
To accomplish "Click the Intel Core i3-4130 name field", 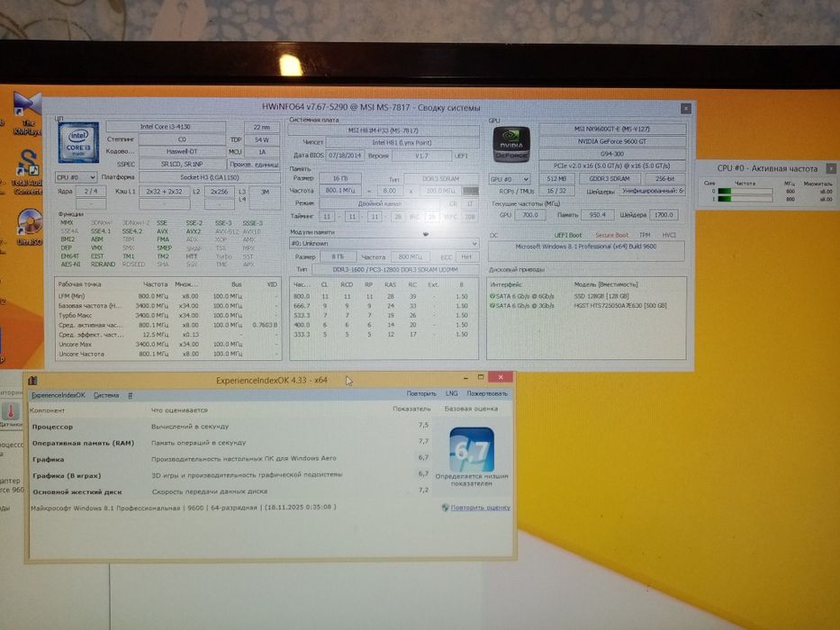I will point(166,127).
